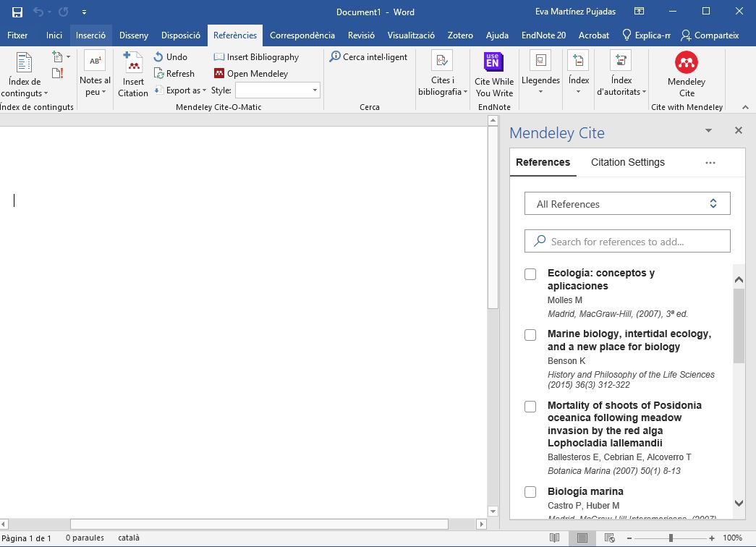The image size is (756, 547).
Task: Click Pàgina 1 de 1 page indicator
Action: [x=27, y=538]
